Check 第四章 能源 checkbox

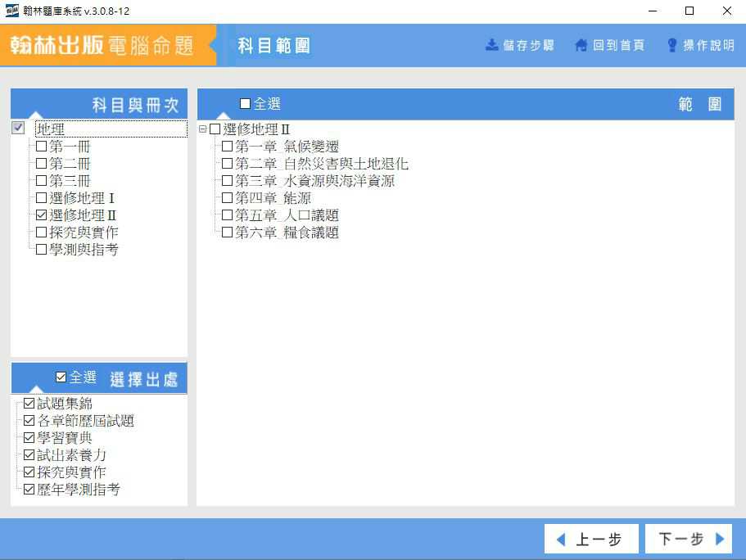(x=228, y=197)
